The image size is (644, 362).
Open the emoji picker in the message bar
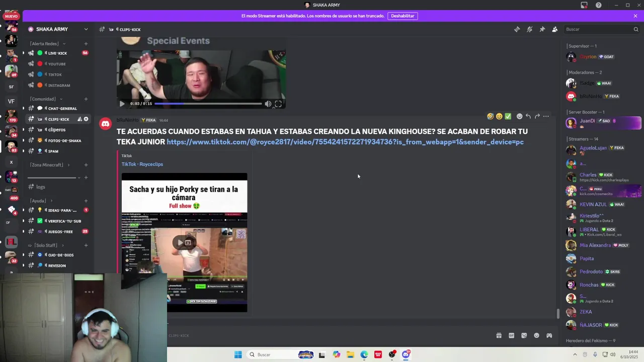536,335
